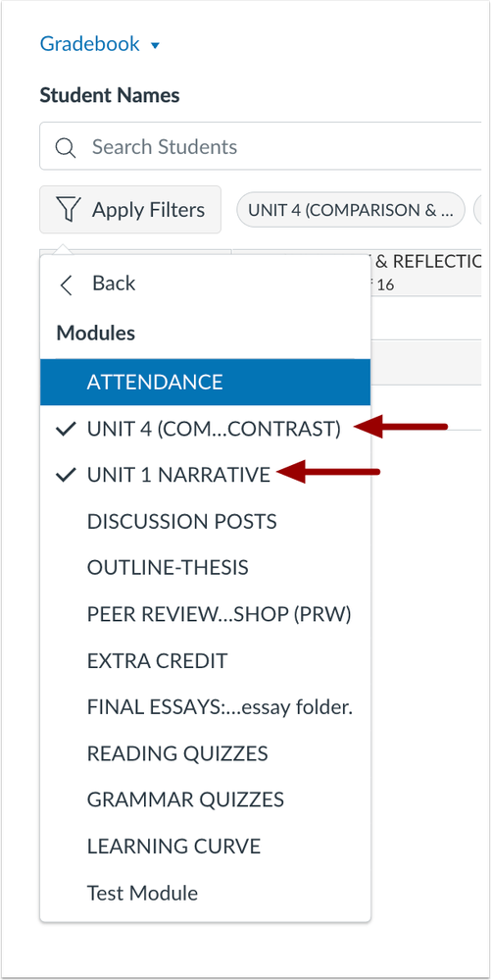The image size is (491, 980).
Task: Click the search magnifier icon
Action: pos(66,147)
